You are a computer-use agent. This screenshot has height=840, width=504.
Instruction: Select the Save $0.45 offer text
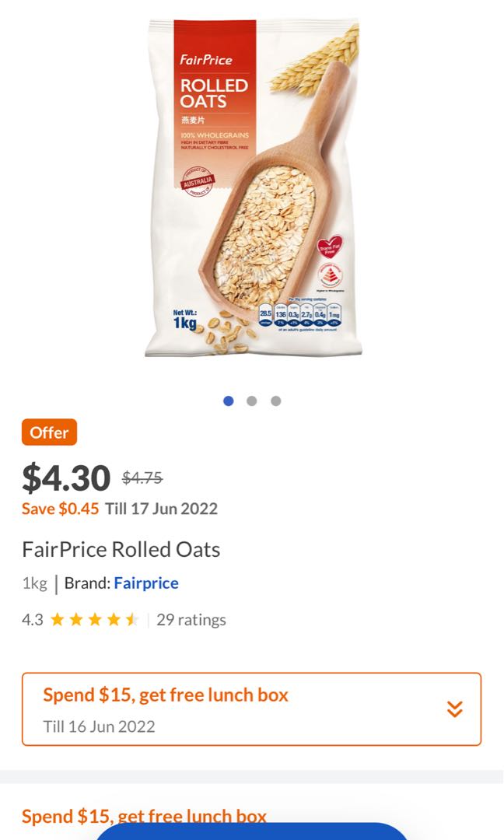pyautogui.click(x=61, y=509)
